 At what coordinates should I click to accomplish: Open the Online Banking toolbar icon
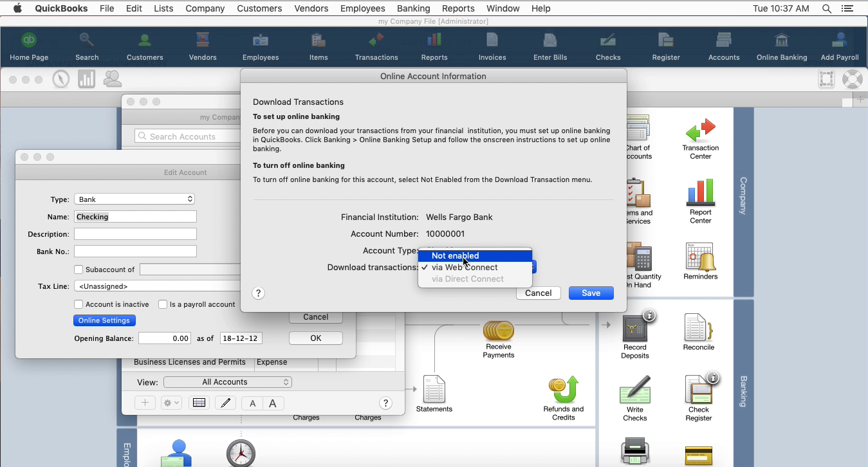point(782,46)
